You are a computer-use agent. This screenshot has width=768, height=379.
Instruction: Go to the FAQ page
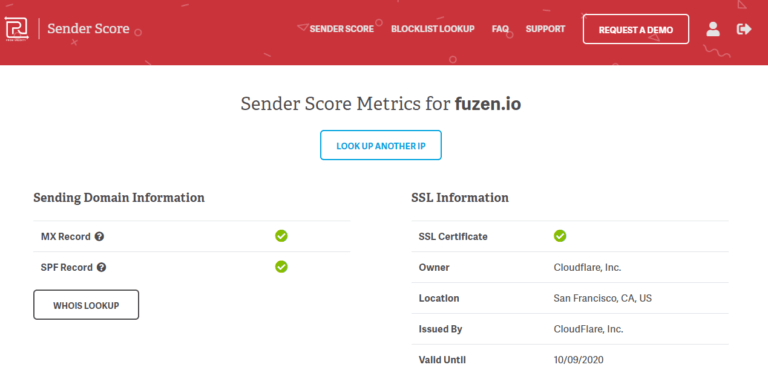pos(500,29)
